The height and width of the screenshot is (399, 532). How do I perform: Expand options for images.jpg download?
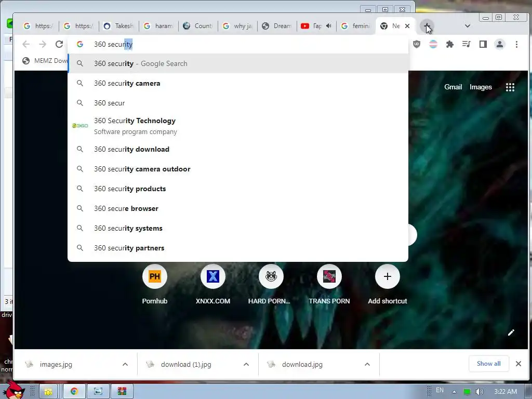(x=125, y=364)
